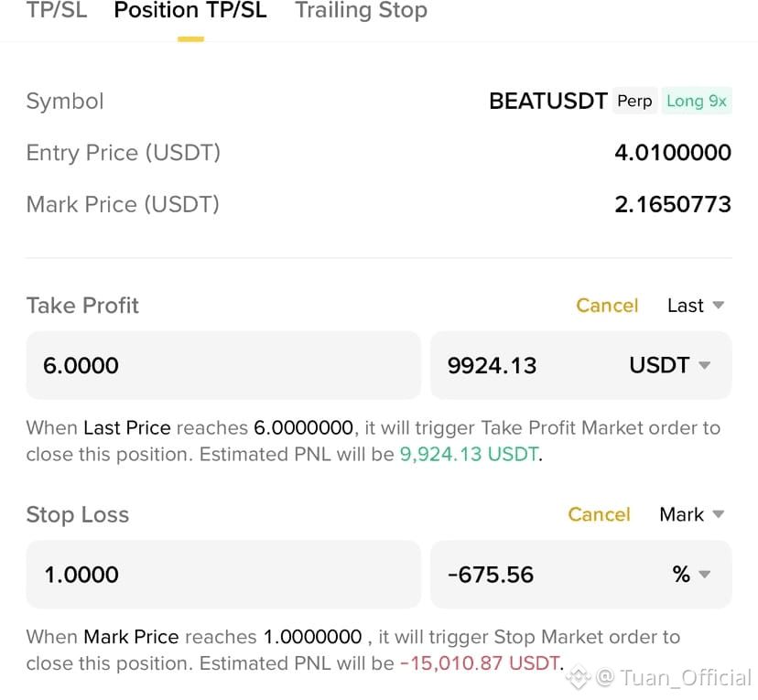Click the Perp contract badge
The width and height of the screenshot is (758, 700).
634,101
